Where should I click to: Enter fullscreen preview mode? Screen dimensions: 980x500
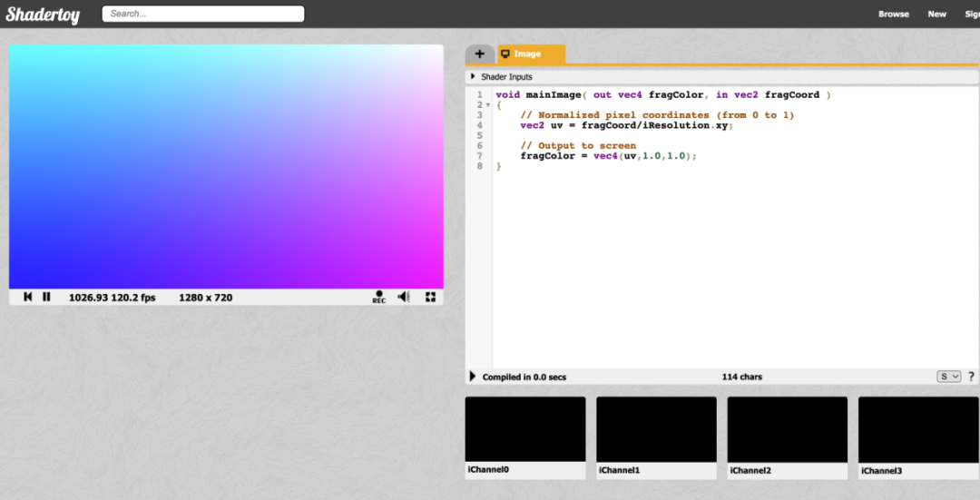430,297
